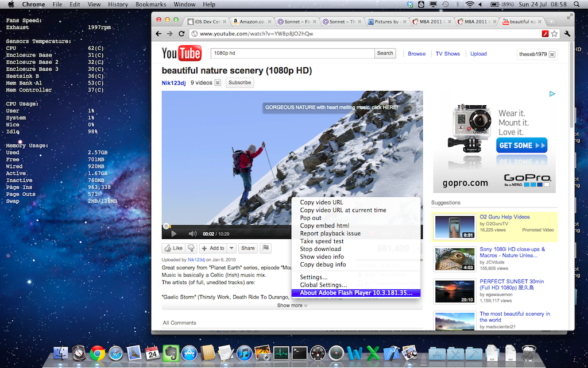Launch Google Chrome from the Dock
Image resolution: width=588 pixels, height=368 pixels.
point(97,353)
